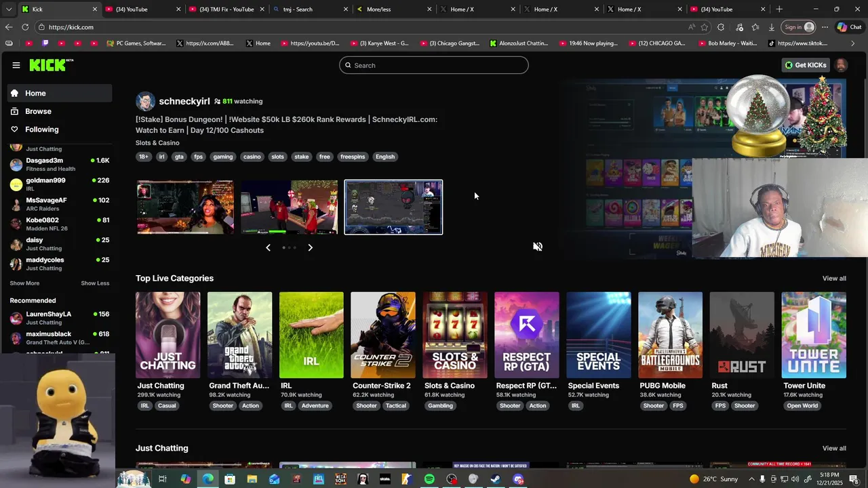
Task: Open the Special Events category
Action: [x=599, y=335]
